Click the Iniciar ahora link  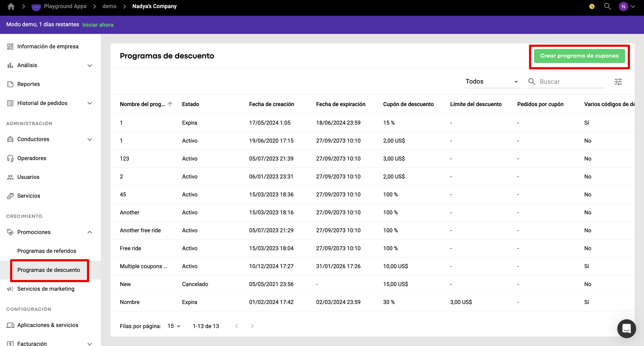[x=98, y=25]
